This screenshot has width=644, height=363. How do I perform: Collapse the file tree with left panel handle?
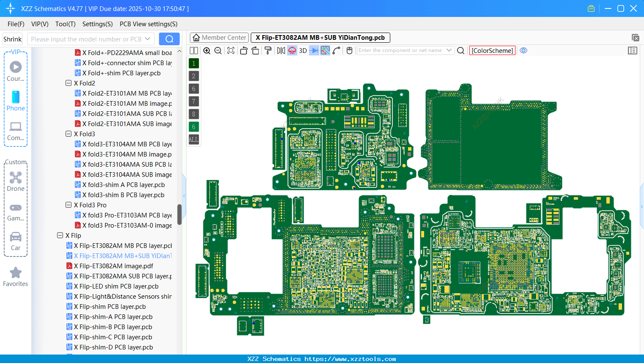click(x=184, y=195)
